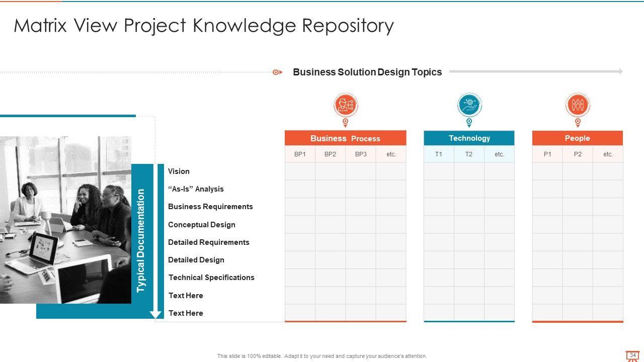Click the Technology hand-chip icon
The width and height of the screenshot is (644, 362).
pos(469,105)
